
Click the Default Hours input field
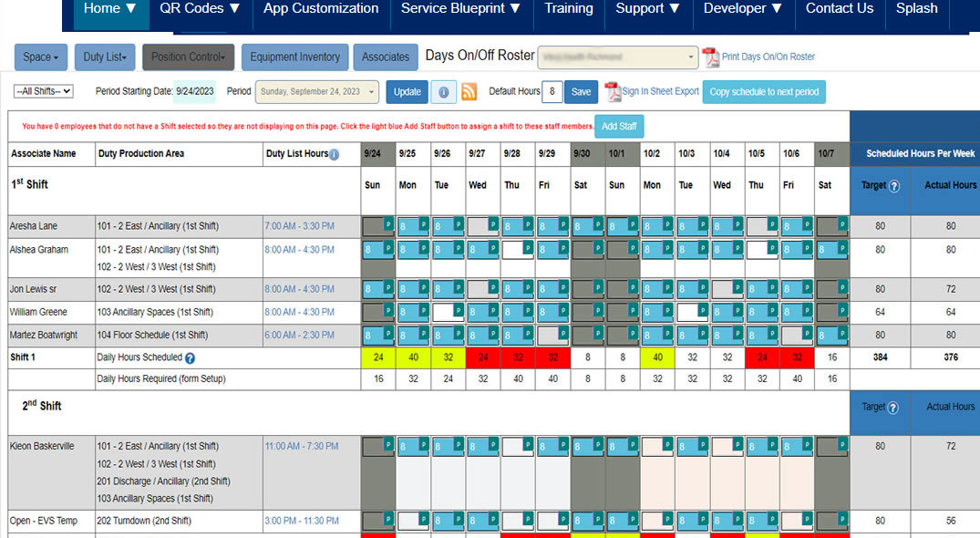click(x=552, y=92)
